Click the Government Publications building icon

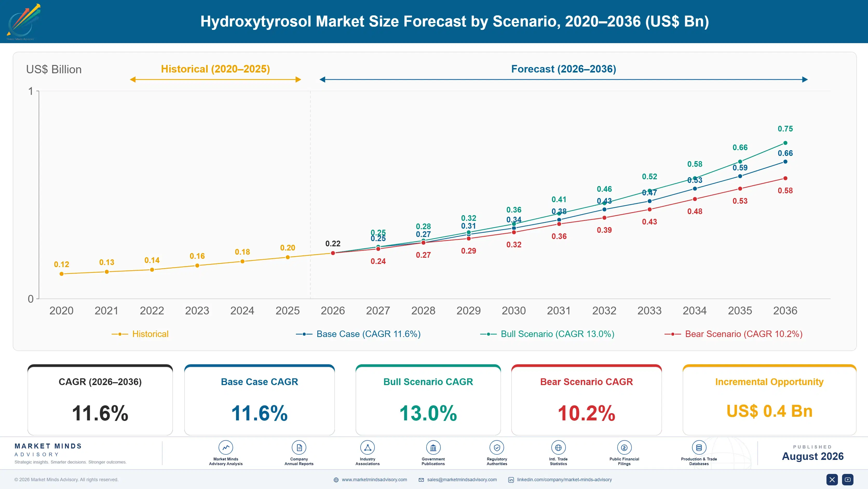433,447
